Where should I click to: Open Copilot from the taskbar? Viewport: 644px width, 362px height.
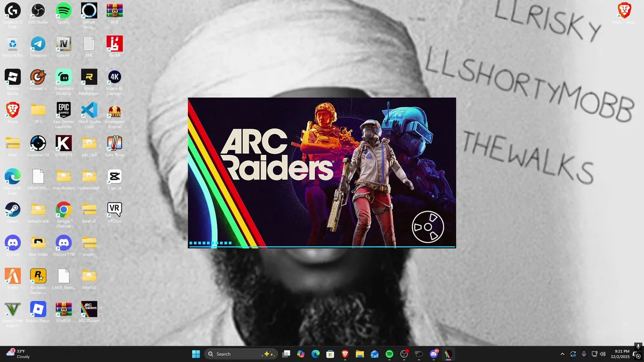(x=301, y=354)
